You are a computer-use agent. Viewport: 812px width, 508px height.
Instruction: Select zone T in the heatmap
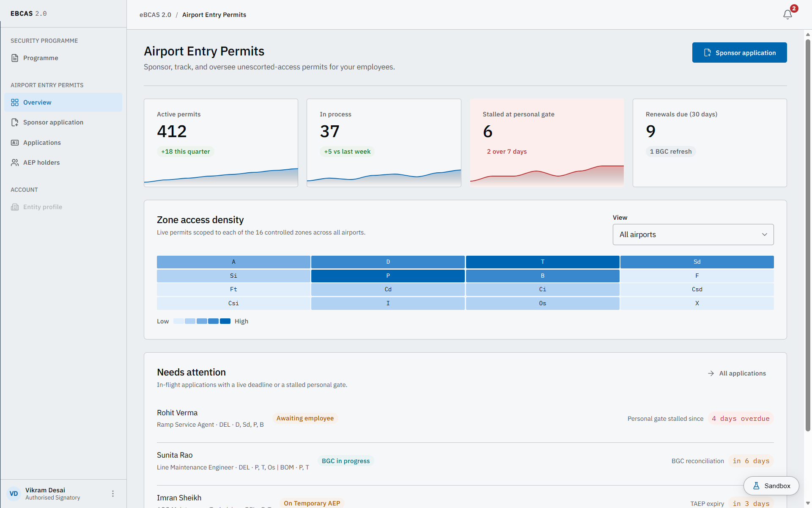click(543, 262)
